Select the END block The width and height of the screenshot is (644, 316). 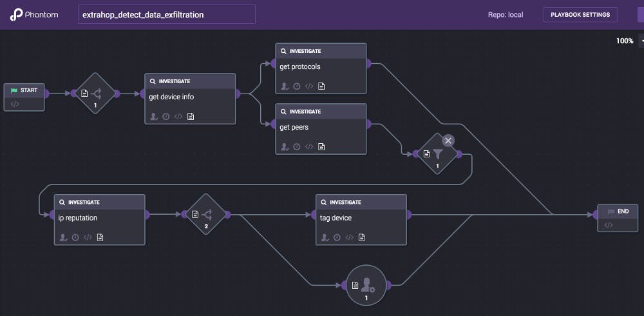[617, 212]
